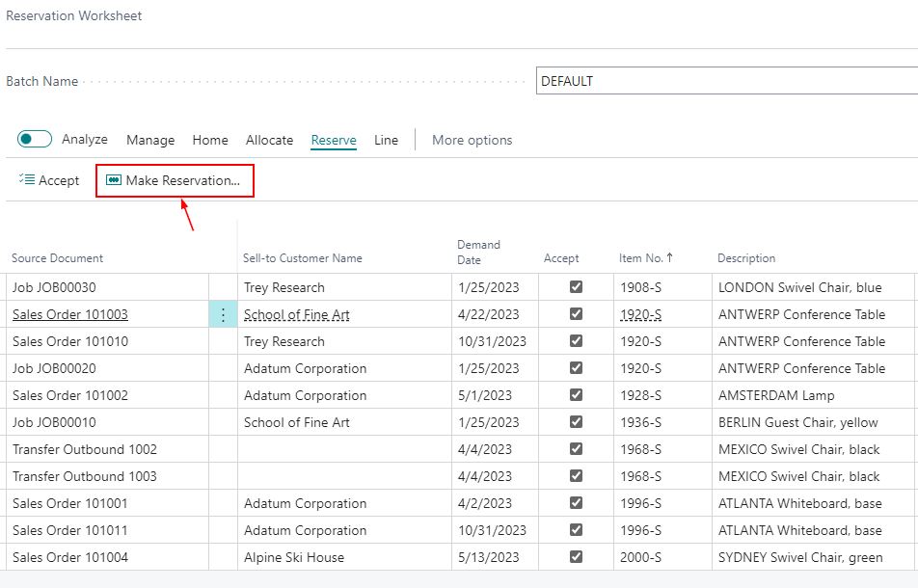Uncheck Accept for Sales Order 101011

(576, 529)
